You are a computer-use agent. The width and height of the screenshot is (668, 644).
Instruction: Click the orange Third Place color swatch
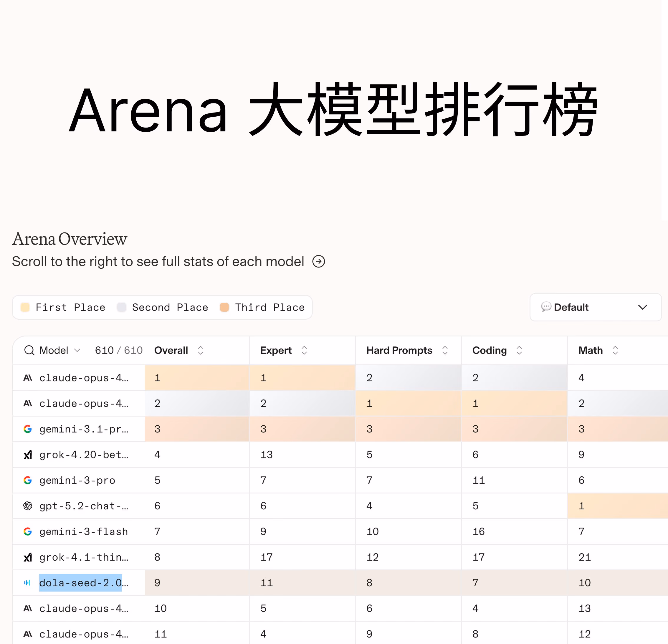[224, 307]
